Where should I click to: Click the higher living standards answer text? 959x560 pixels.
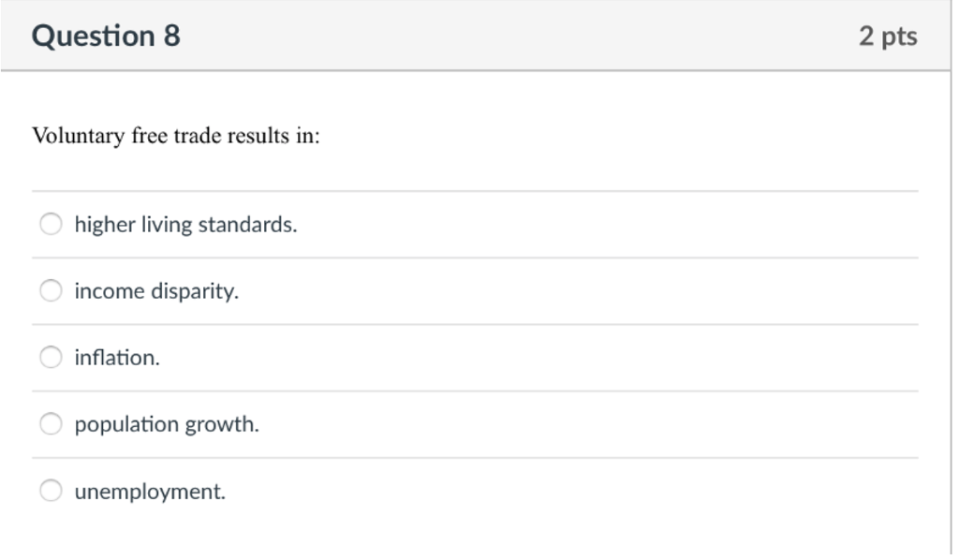point(184,224)
